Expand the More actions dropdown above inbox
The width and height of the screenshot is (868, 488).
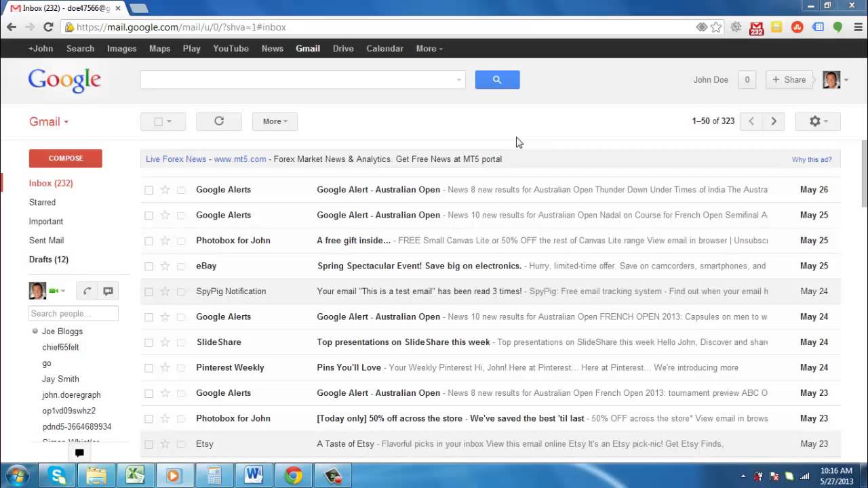tap(275, 121)
